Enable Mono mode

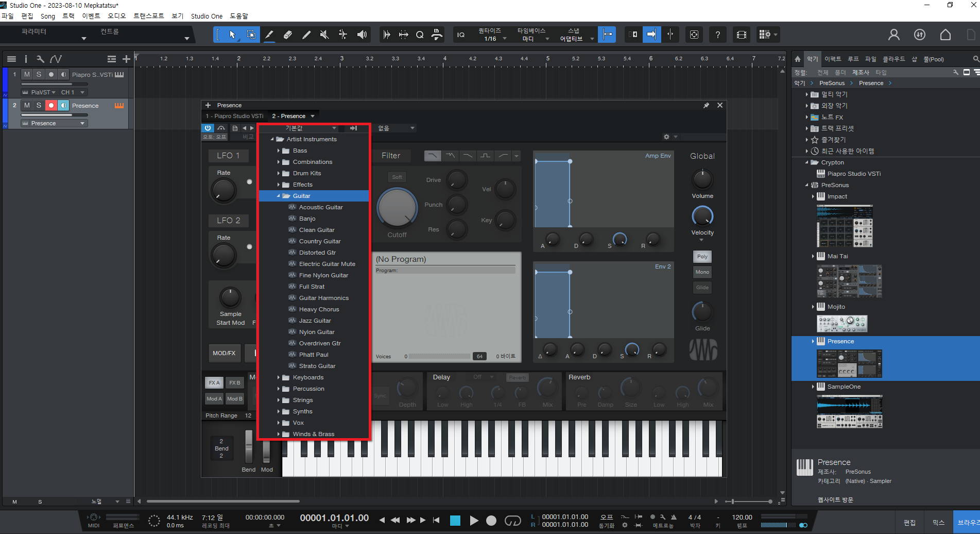click(x=702, y=272)
